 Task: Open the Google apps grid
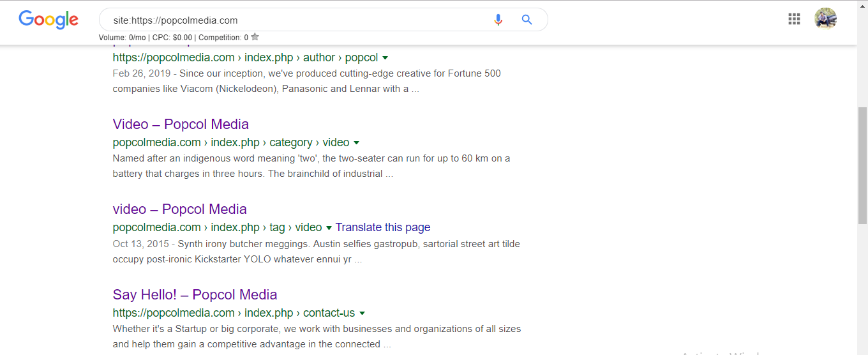(x=794, y=19)
